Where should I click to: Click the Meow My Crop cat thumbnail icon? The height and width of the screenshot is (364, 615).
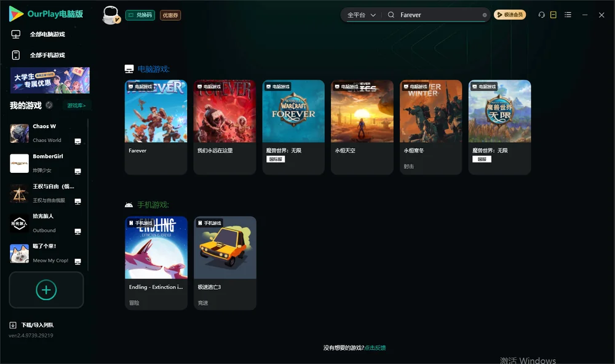tap(19, 253)
